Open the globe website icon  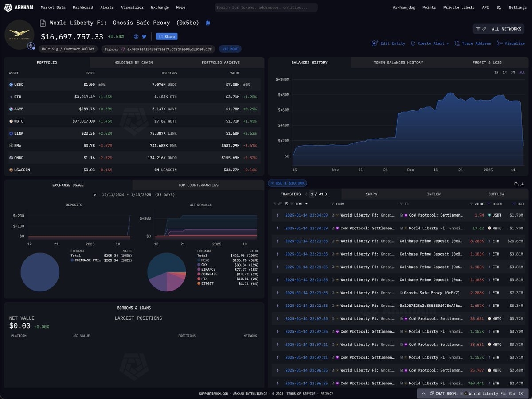pos(136,37)
